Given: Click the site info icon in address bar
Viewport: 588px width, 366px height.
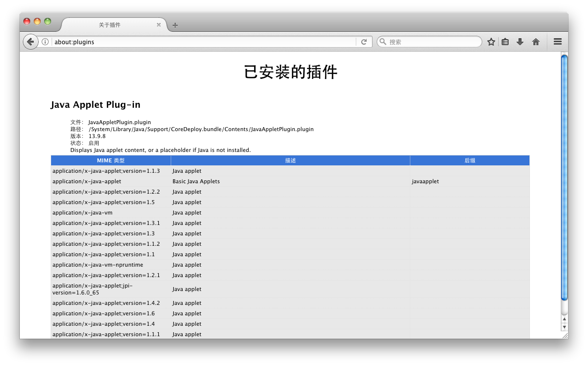Looking at the screenshot, I should click(x=45, y=42).
